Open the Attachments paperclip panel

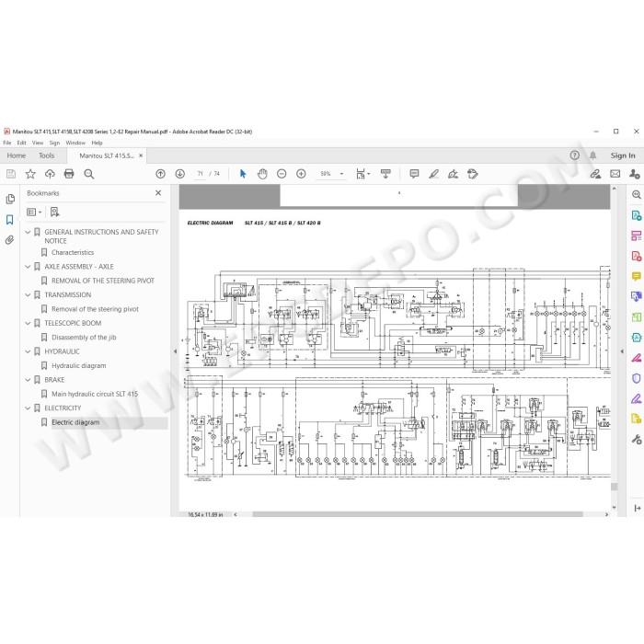(x=10, y=240)
